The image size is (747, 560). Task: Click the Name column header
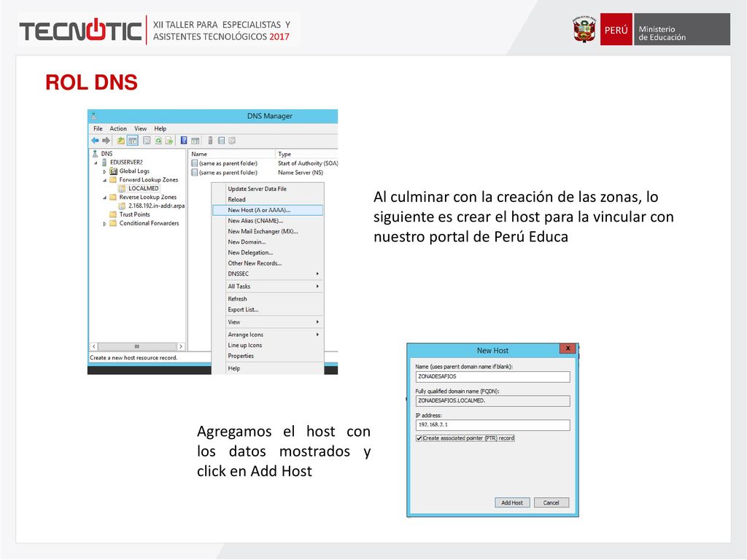pos(233,154)
